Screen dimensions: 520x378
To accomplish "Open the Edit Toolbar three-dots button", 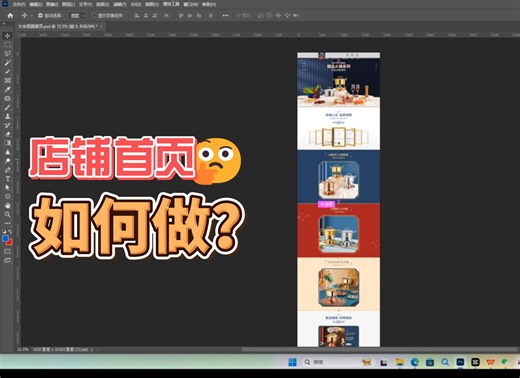I will 7,223.
